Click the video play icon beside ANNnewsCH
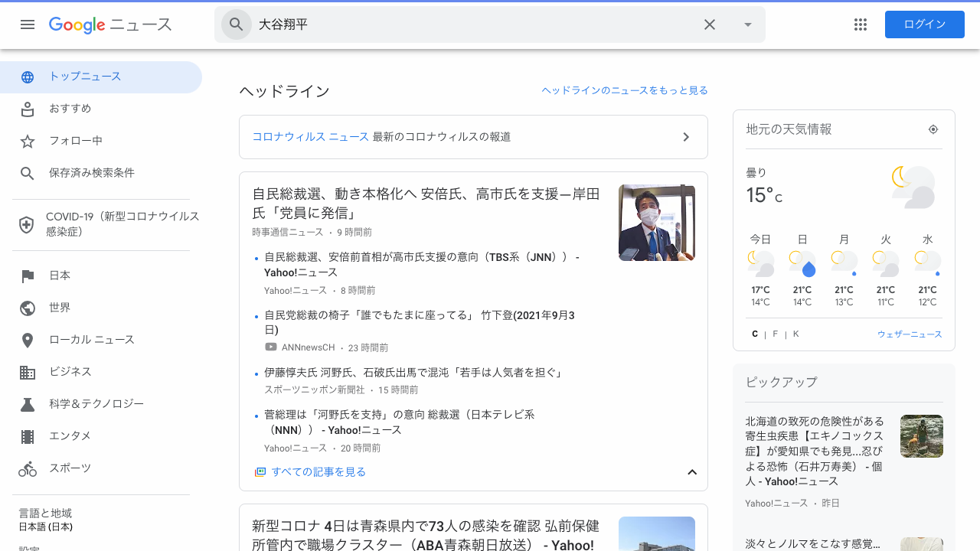This screenshot has width=980, height=551. [x=270, y=347]
